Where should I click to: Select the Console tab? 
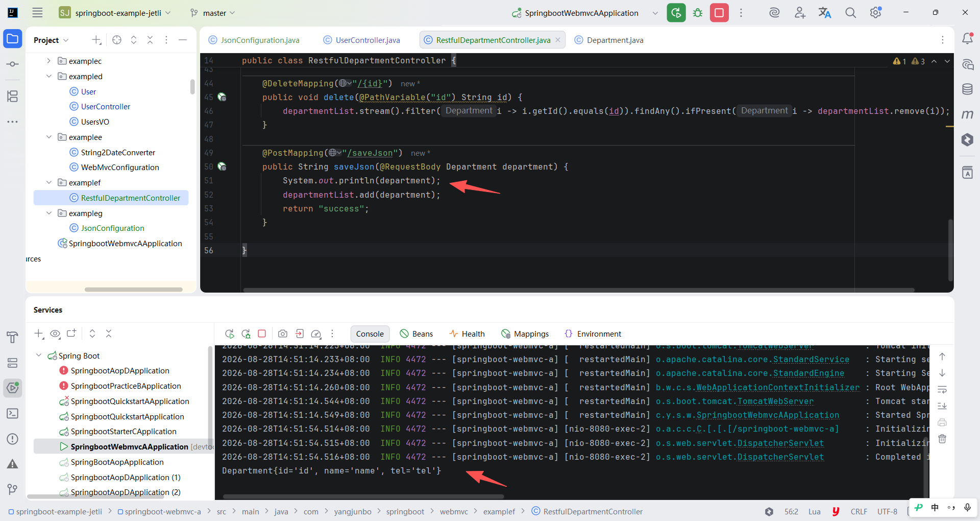click(x=370, y=334)
